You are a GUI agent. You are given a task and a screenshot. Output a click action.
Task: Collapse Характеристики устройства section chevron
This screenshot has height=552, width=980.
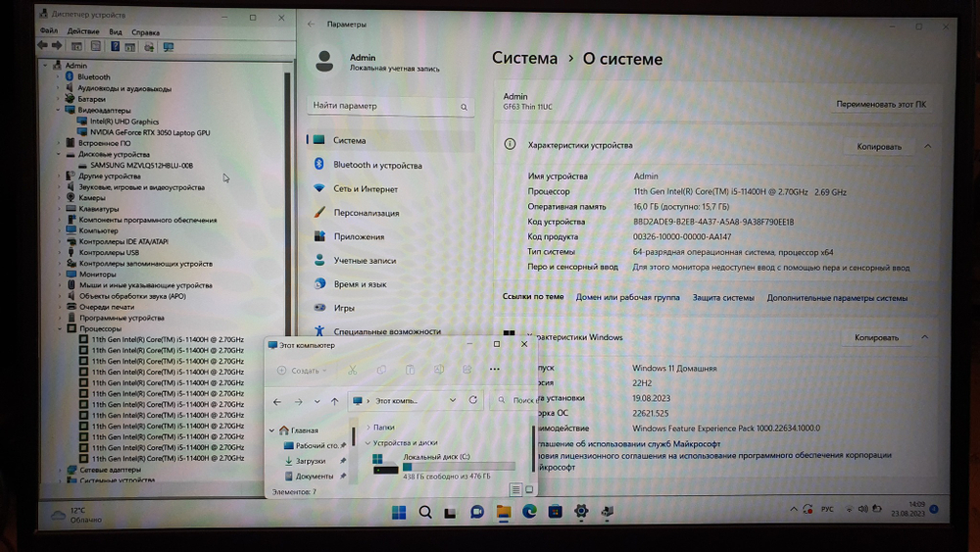[x=927, y=146]
